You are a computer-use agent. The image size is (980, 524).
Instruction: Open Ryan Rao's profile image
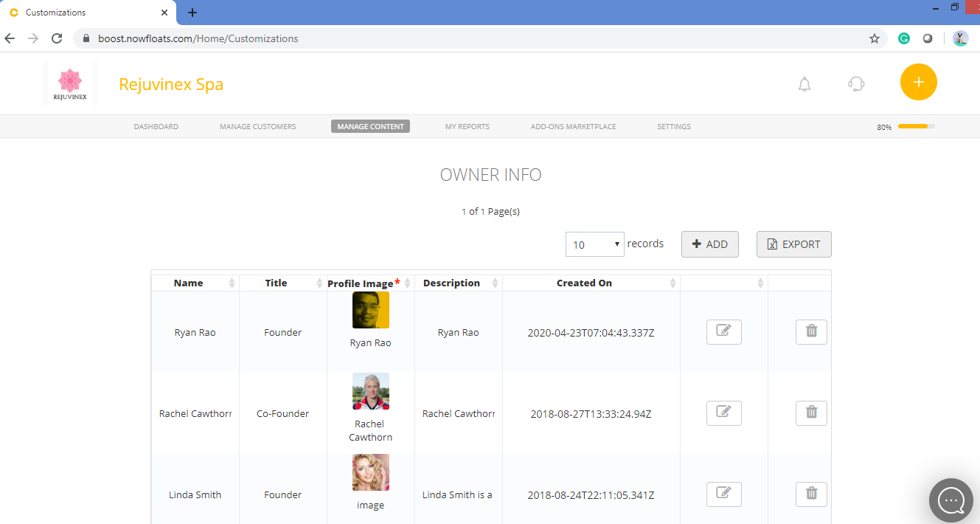click(371, 310)
